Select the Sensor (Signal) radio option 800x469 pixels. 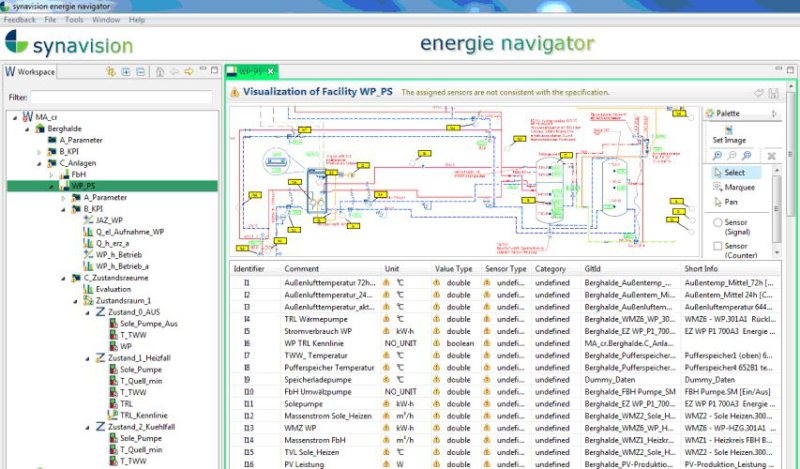717,223
